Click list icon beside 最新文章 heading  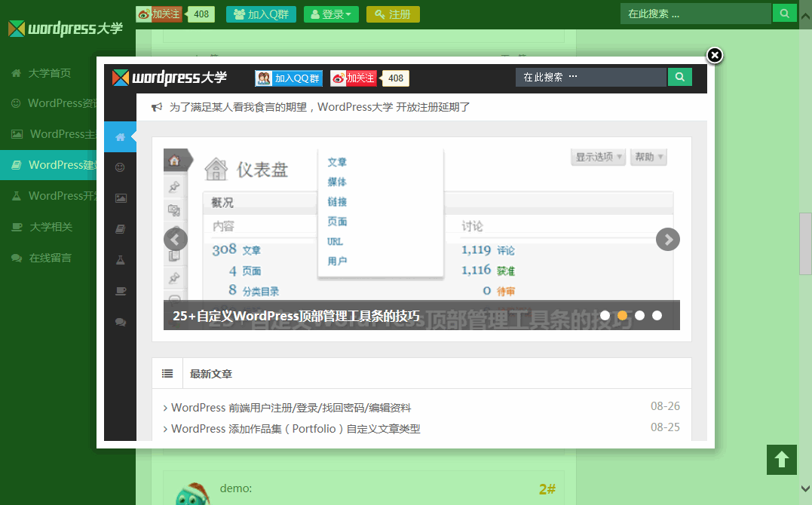coord(167,373)
